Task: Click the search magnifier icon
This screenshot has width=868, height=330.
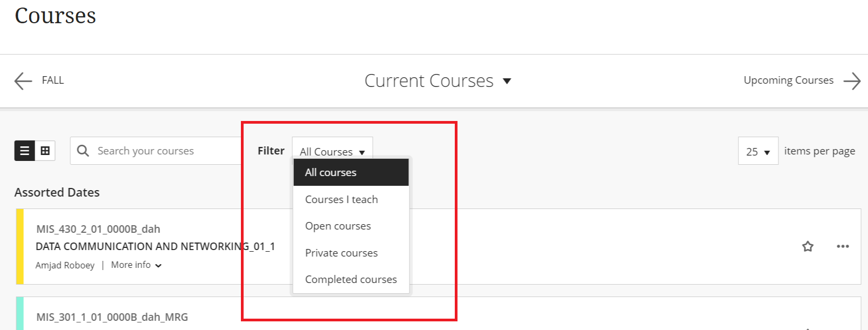Action: coord(83,151)
